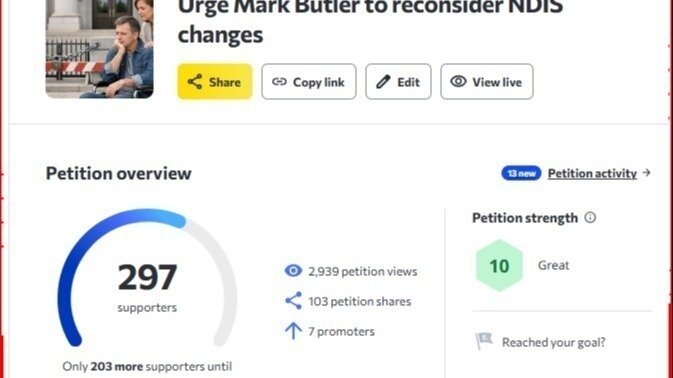The height and width of the screenshot is (378, 673).
Task: Click the 13 new activity badge
Action: [521, 173]
